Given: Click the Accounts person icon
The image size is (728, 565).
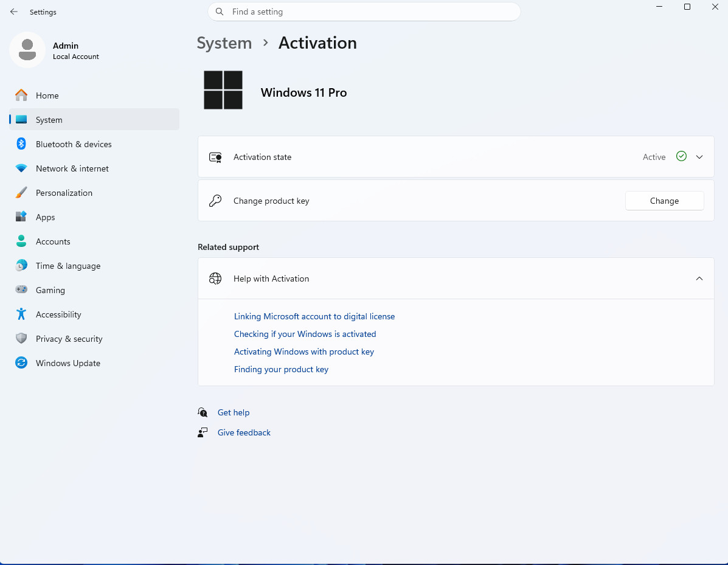Looking at the screenshot, I should click(21, 241).
